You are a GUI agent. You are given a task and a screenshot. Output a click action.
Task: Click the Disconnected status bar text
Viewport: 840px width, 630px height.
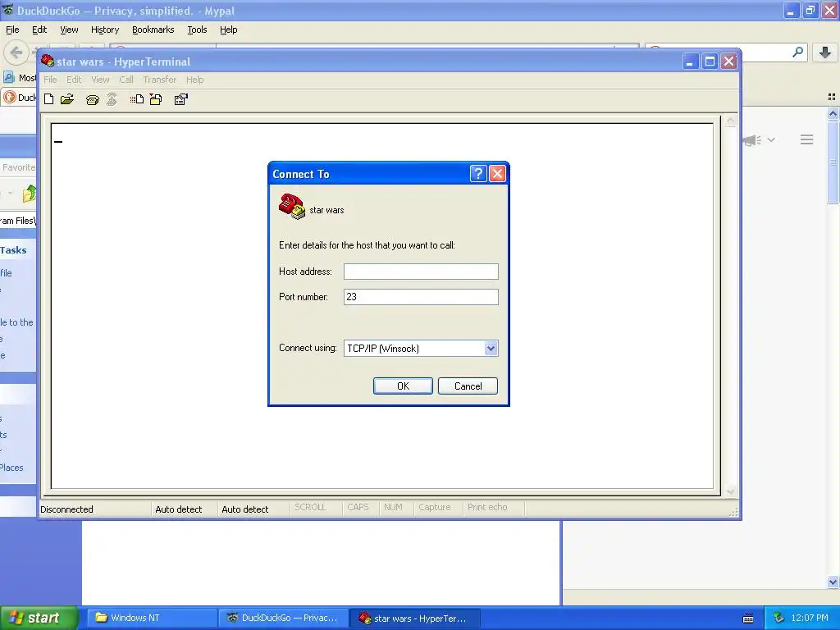click(x=67, y=509)
